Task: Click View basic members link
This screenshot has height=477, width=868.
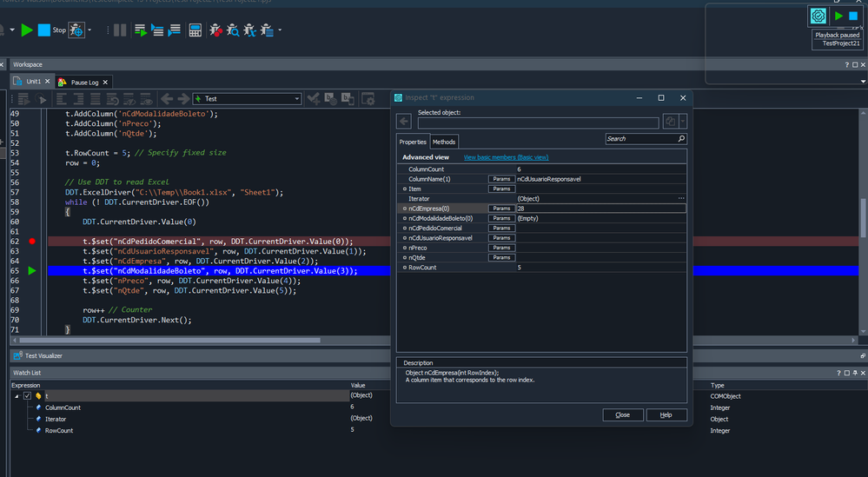Action: coord(506,157)
